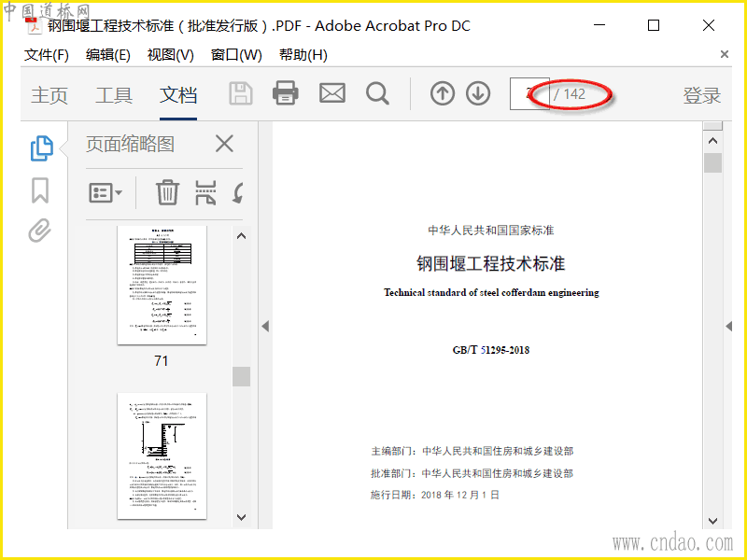Close the 页面缩略图 panel
This screenshot has width=747, height=560.
click(224, 144)
